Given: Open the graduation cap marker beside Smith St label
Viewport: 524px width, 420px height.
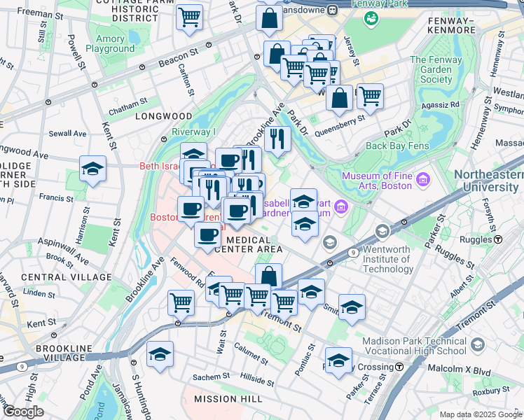Looking at the screenshot, I should point(352,310).
